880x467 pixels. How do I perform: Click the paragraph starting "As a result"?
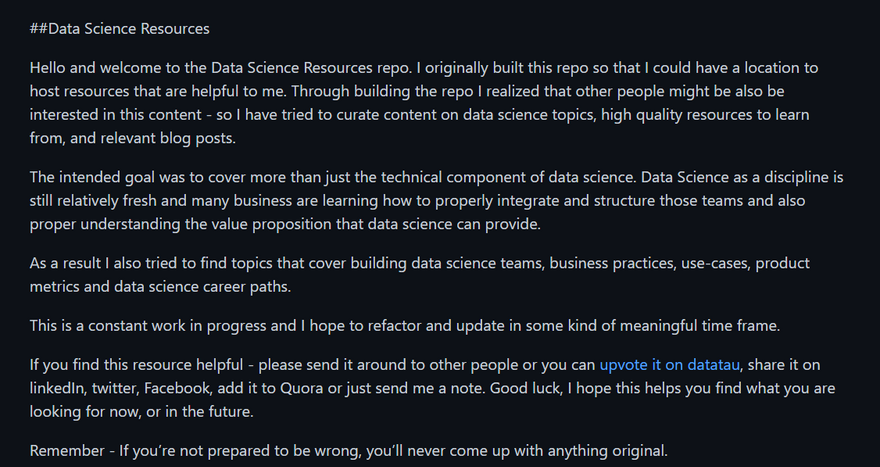[300, 263]
